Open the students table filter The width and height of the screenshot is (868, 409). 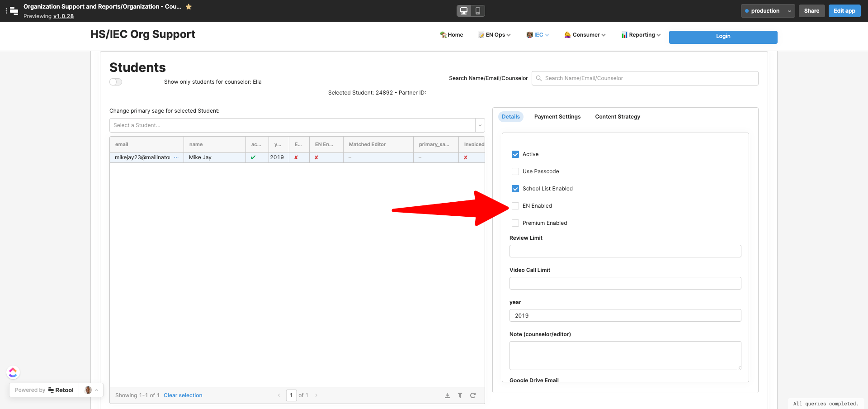(x=460, y=395)
